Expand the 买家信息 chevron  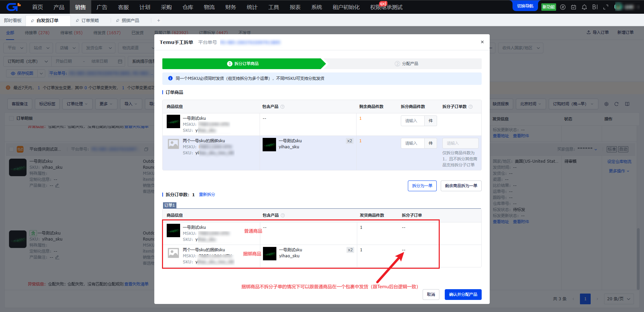click(x=596, y=149)
